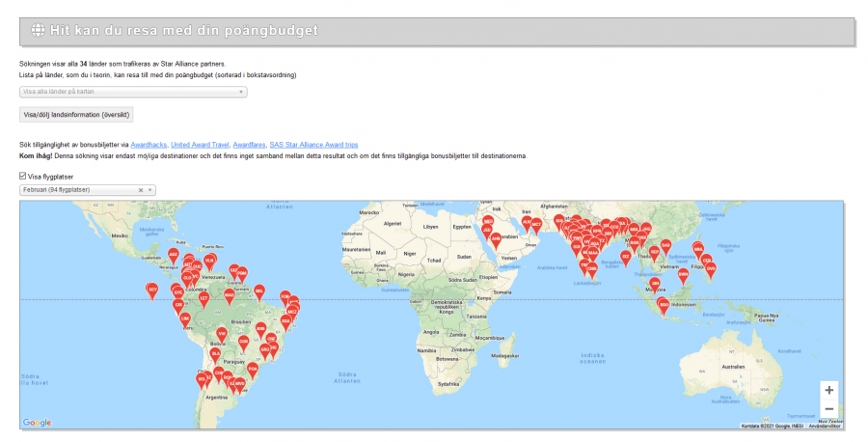Zoom out on the map
Viewport: 868px width, 442px height.
(829, 409)
